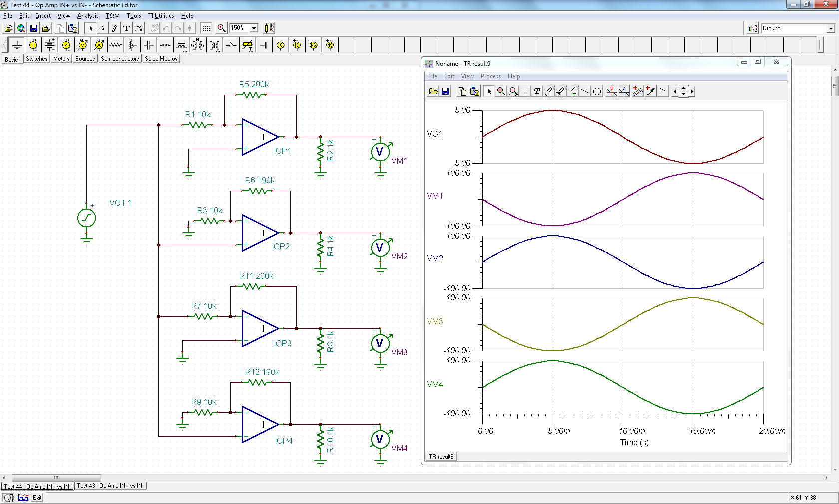The height and width of the screenshot is (504, 839).
Task: Click the right arrow in result toolbar
Action: [692, 91]
